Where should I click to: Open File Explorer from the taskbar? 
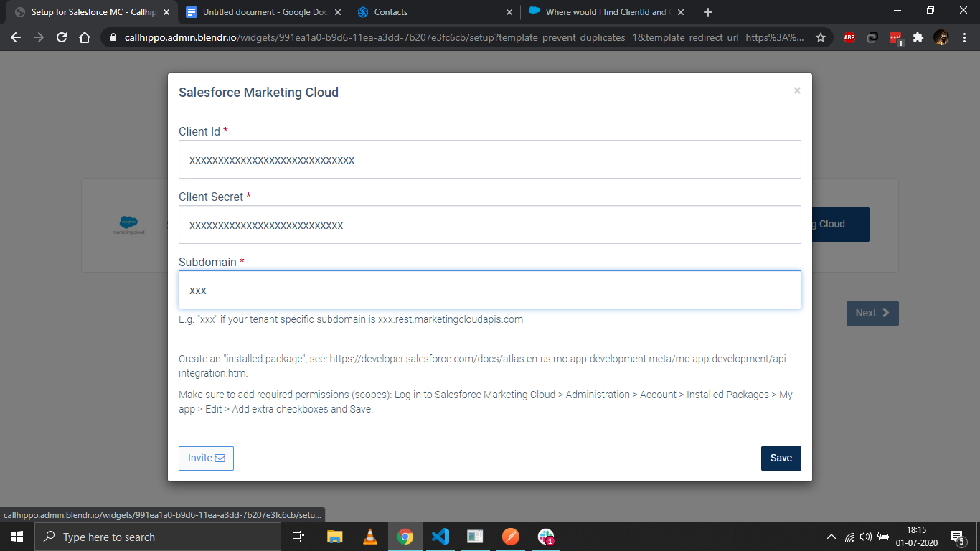tap(335, 537)
